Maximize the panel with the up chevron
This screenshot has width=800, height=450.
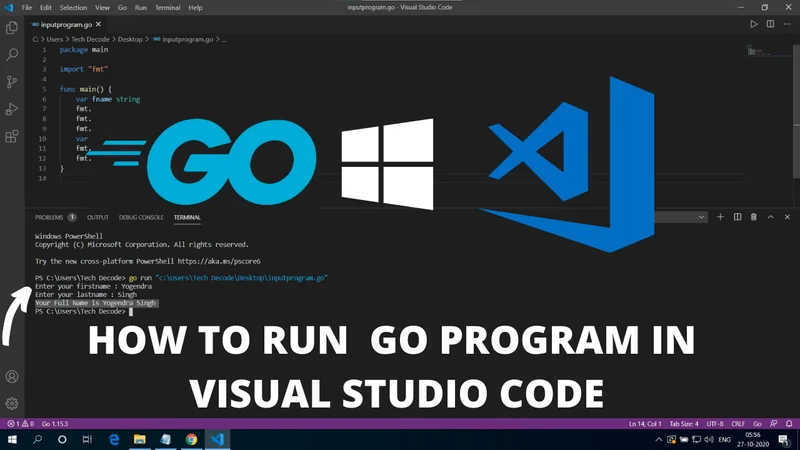[770, 217]
